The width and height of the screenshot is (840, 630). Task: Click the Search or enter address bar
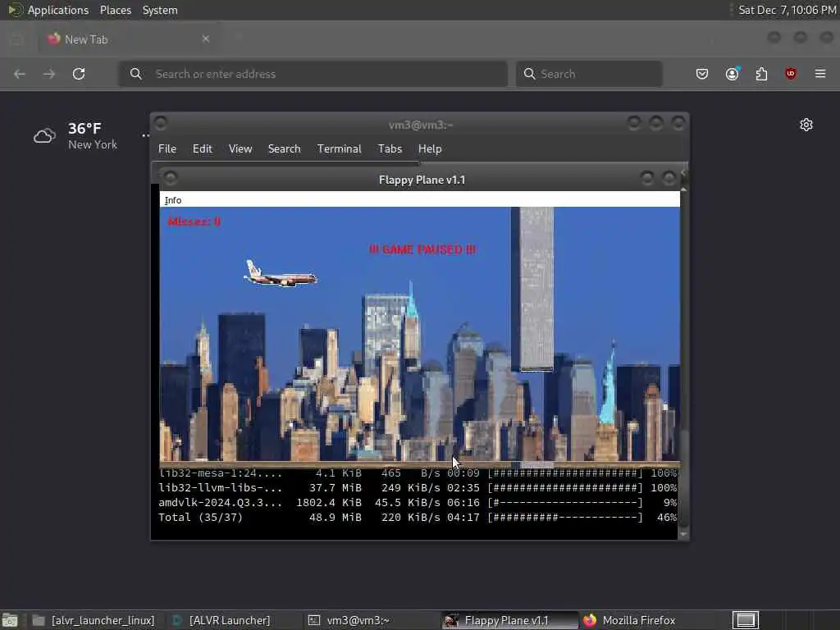point(313,74)
